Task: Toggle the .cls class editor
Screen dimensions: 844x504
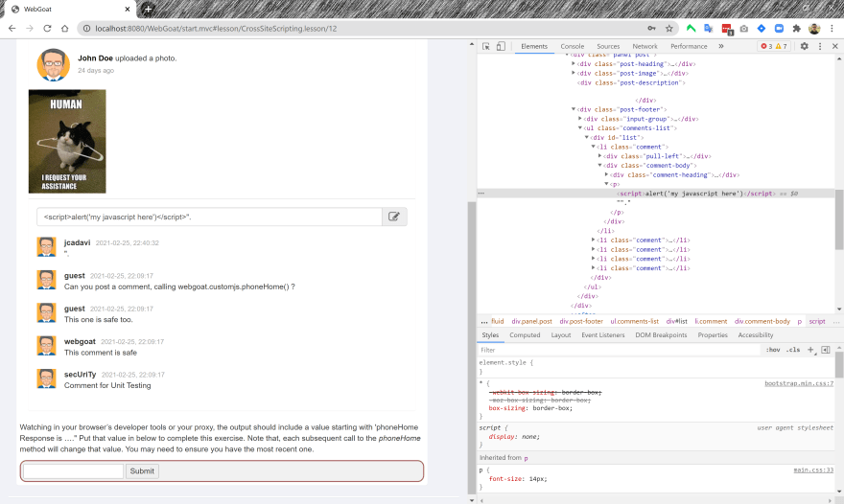Action: tap(793, 350)
